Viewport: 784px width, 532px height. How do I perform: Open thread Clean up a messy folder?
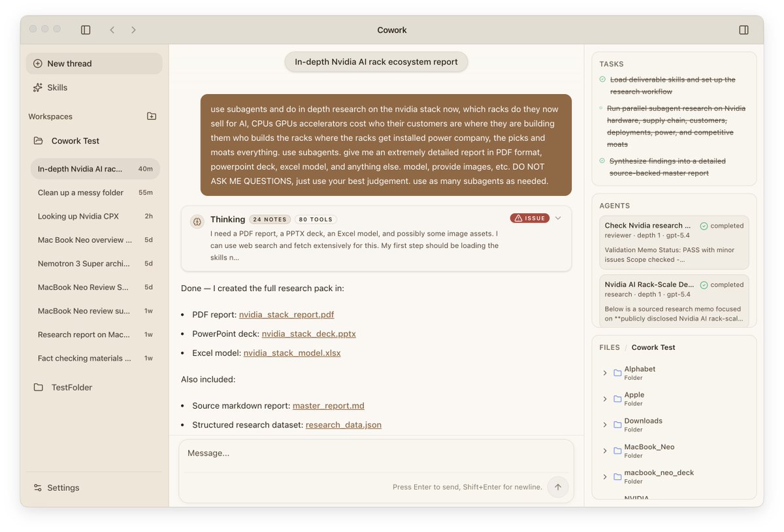pos(95,193)
